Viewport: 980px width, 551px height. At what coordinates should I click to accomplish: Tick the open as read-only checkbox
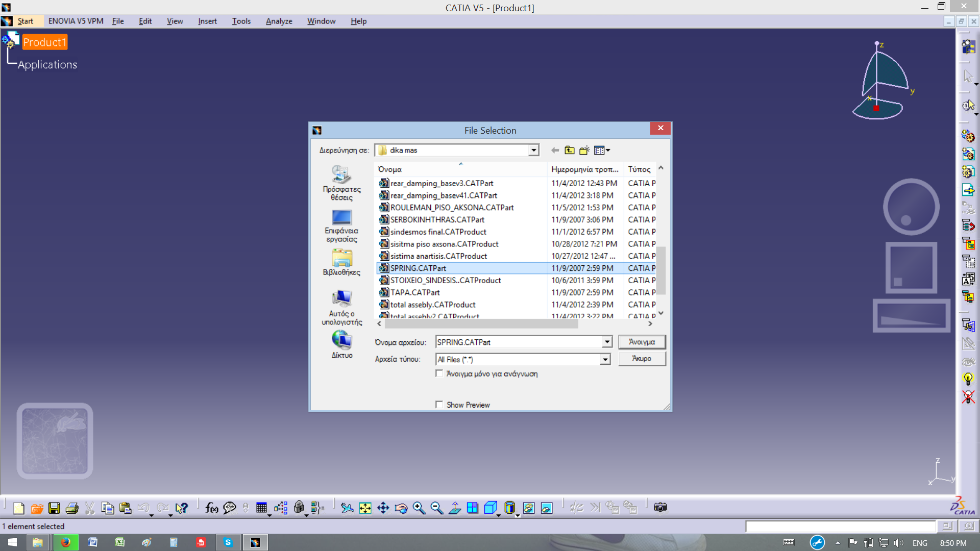[x=439, y=373]
